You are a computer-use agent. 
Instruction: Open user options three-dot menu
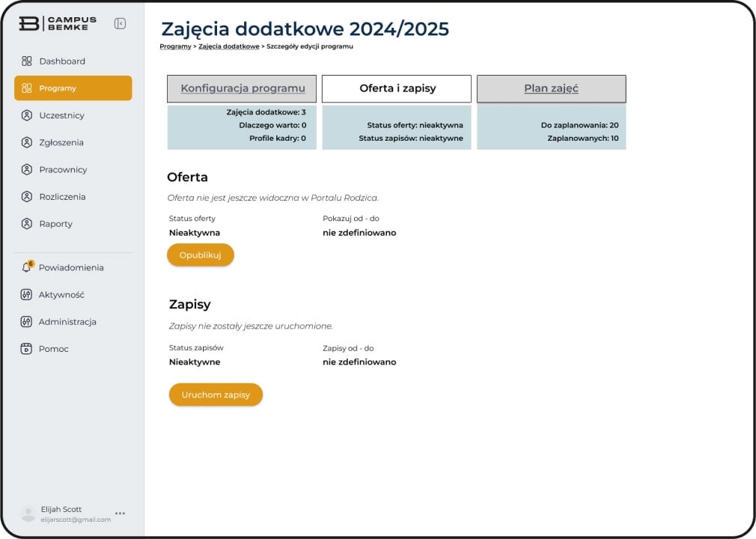[120, 514]
